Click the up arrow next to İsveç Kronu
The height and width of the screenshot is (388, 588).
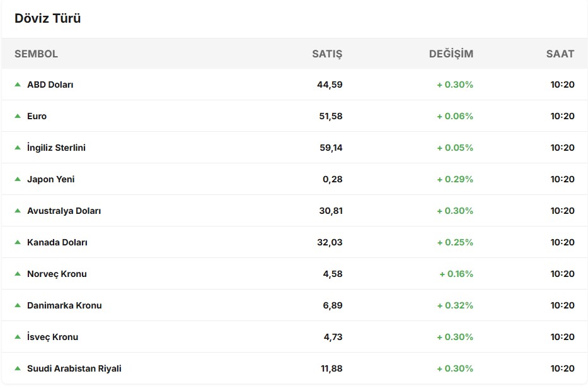click(x=18, y=336)
